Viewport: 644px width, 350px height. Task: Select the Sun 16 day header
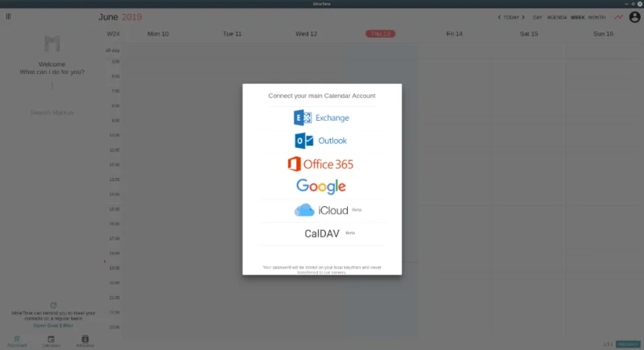[x=603, y=34]
